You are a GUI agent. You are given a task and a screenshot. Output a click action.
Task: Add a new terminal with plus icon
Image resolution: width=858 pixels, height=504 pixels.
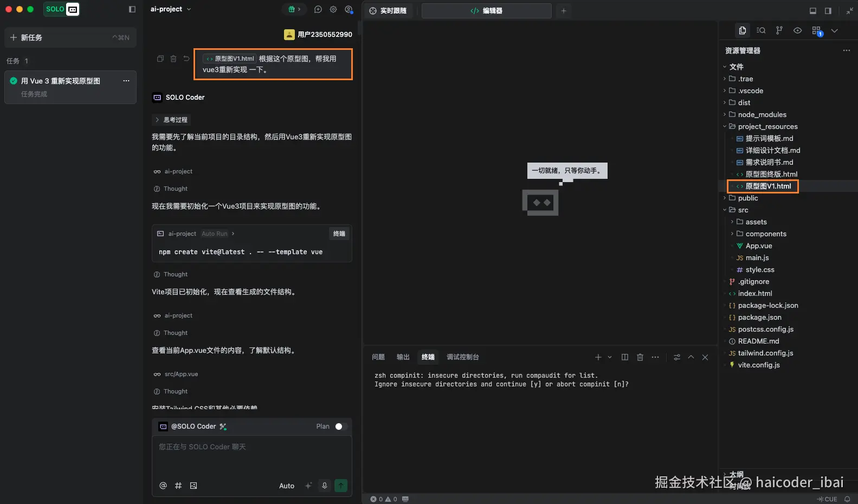click(598, 357)
